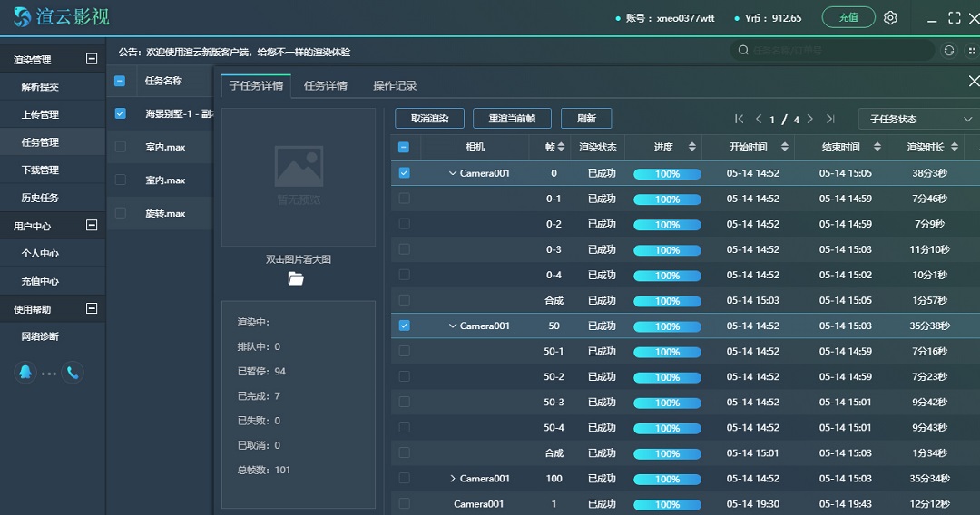980x515 pixels.
Task: Open settings via the gear icon
Action: point(890,18)
